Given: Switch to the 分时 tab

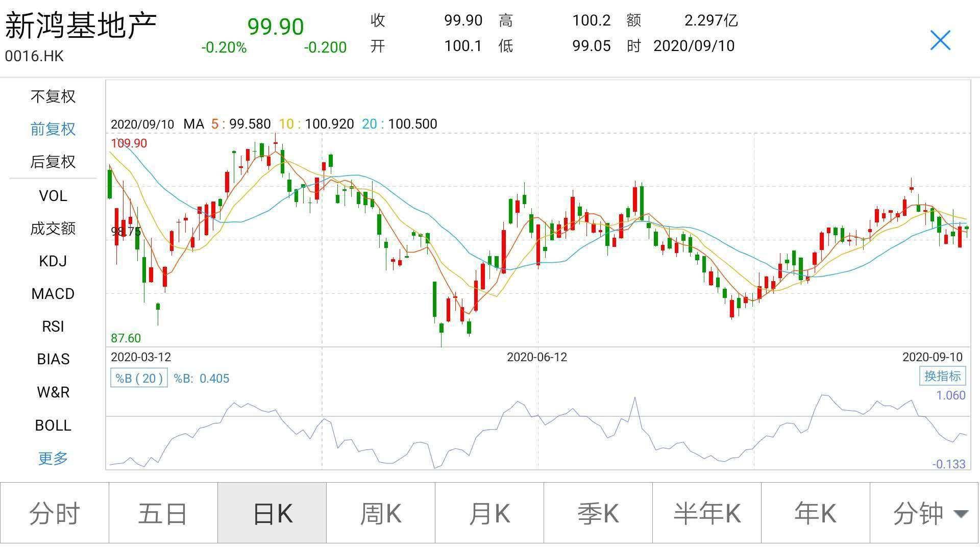Looking at the screenshot, I should tap(55, 513).
